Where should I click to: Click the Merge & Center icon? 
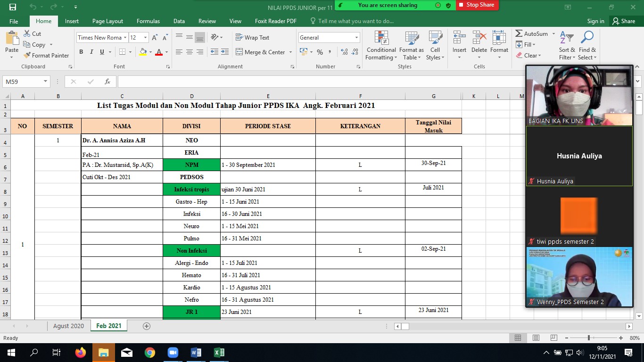click(239, 52)
